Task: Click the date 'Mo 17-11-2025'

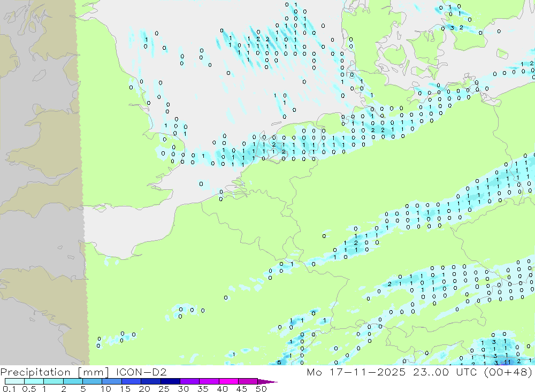Action: (356, 372)
